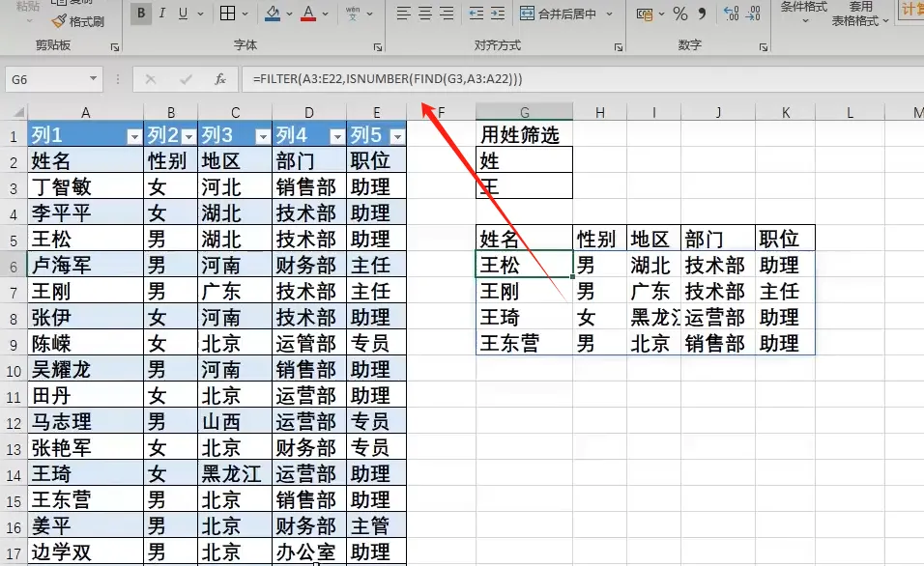Select result header cell 职位 in column K
This screenshot has height=566, width=924.
(x=786, y=239)
